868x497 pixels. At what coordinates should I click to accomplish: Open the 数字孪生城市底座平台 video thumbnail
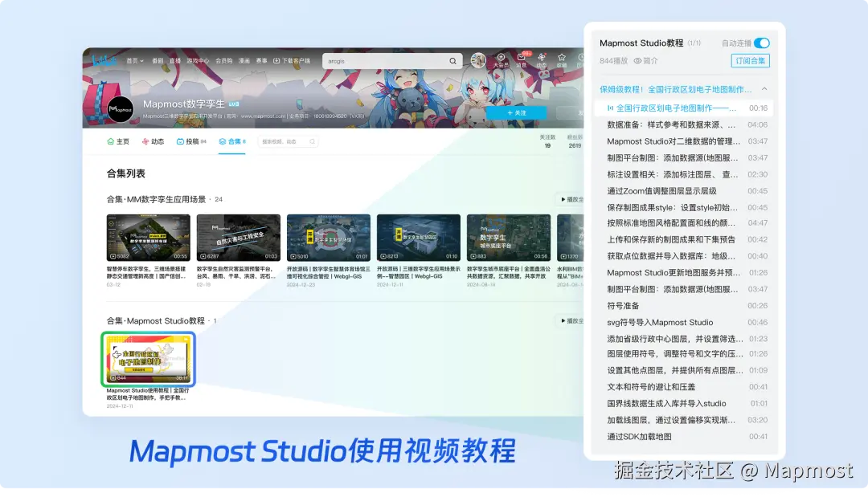[x=509, y=238]
